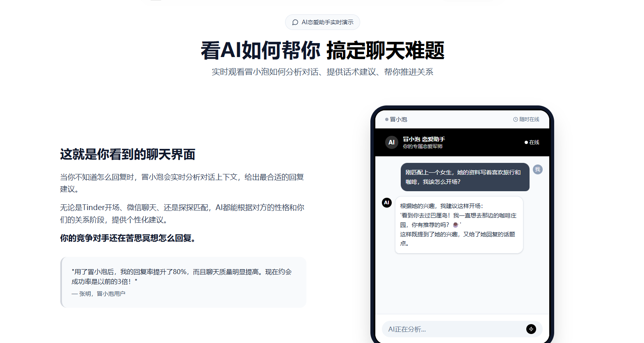This screenshot has width=644, height=343.
Task: Click the coffee emoji in AI reply
Action: [x=455, y=225]
